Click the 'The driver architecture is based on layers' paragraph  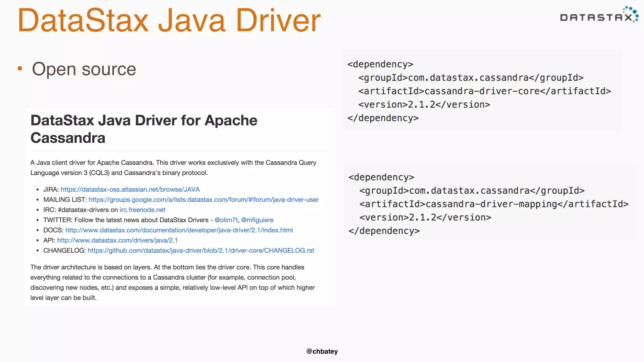(x=172, y=282)
